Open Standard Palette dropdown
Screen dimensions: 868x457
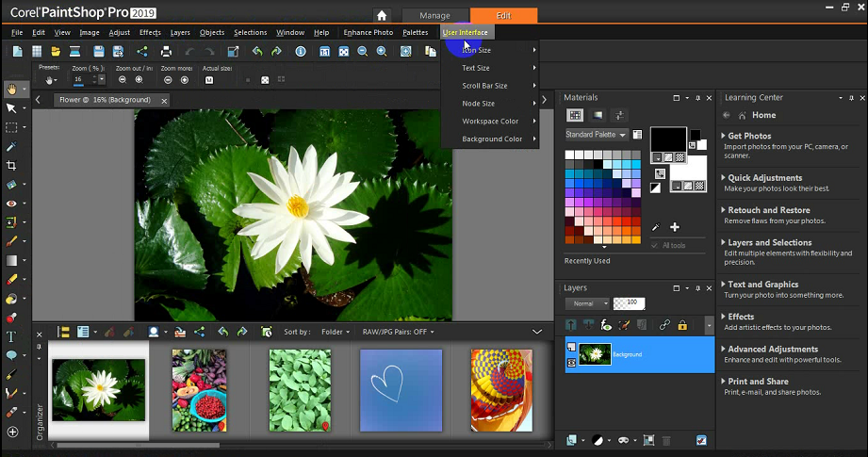597,135
